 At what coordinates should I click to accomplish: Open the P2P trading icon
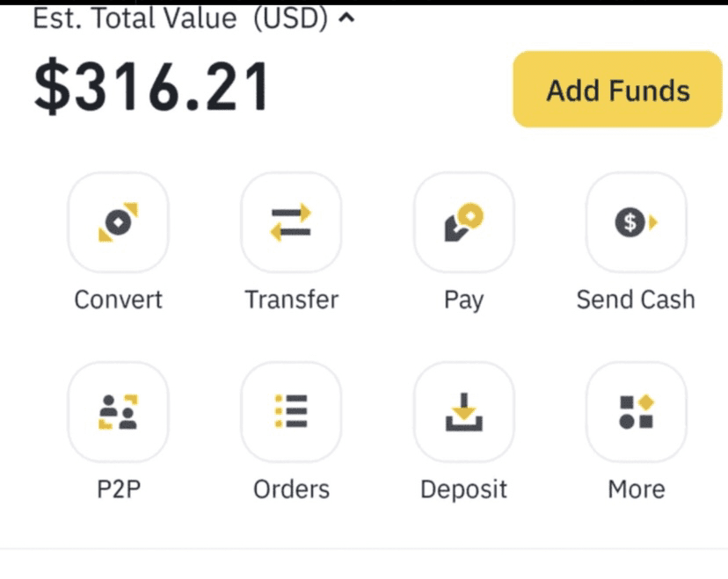coord(118,412)
